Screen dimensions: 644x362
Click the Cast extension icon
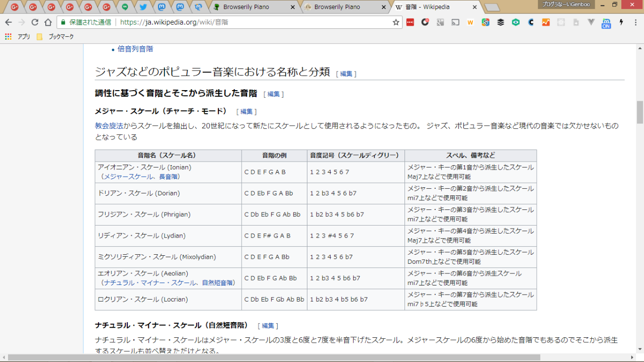pos(455,22)
